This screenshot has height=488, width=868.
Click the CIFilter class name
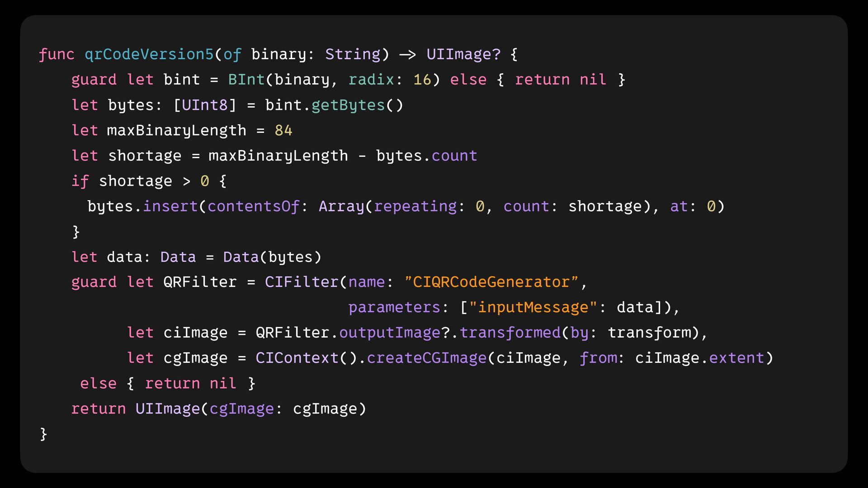click(302, 282)
